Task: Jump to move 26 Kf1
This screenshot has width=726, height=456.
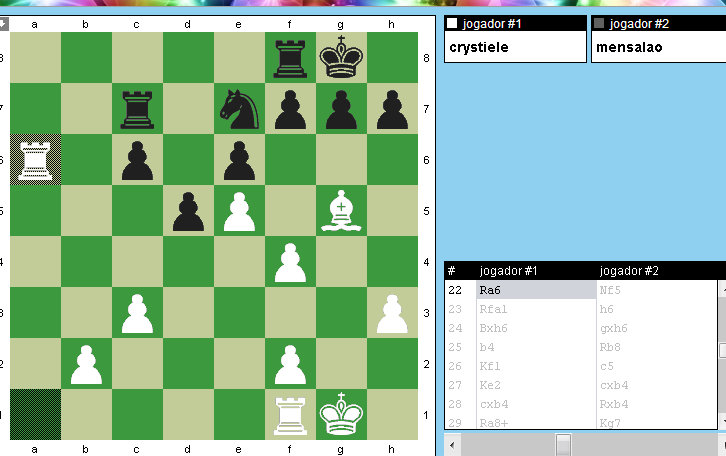Action: 489,366
